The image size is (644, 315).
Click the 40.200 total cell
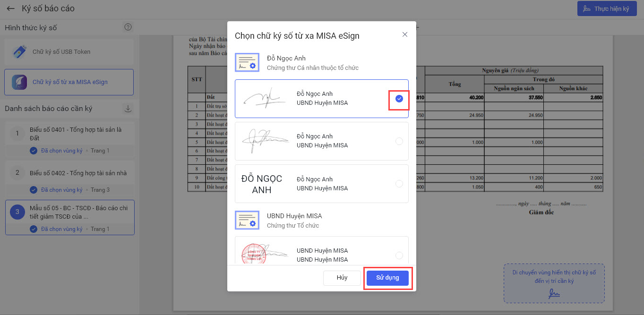455,97
